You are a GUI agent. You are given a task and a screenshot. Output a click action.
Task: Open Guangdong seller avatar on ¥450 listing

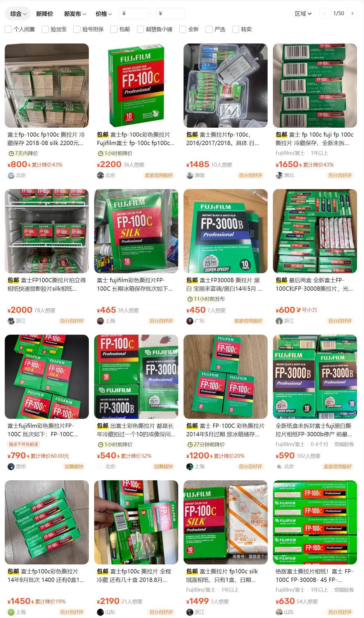pos(190,321)
